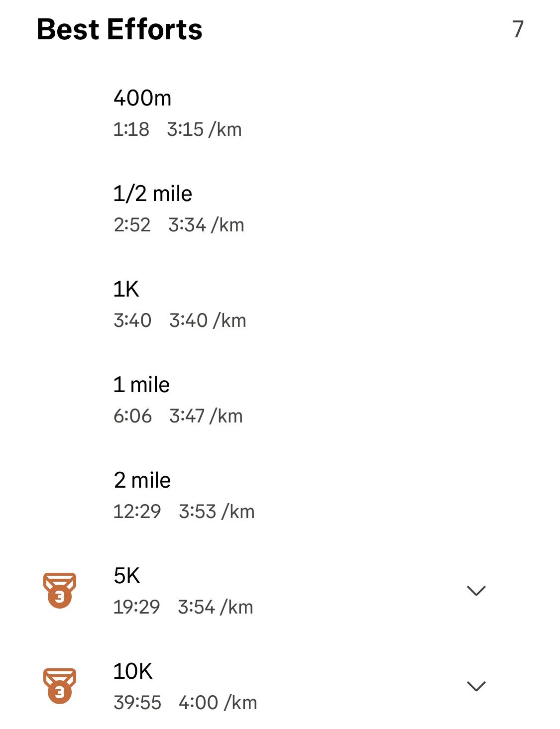This screenshot has height=729, width=560.
Task: Open the 400m best effort entry
Action: pos(280,113)
